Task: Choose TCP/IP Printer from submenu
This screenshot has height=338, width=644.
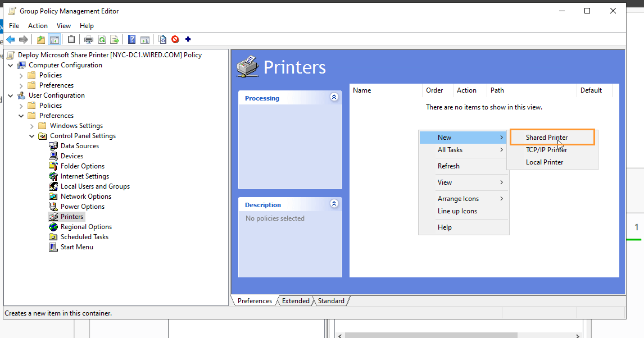Action: [552, 150]
